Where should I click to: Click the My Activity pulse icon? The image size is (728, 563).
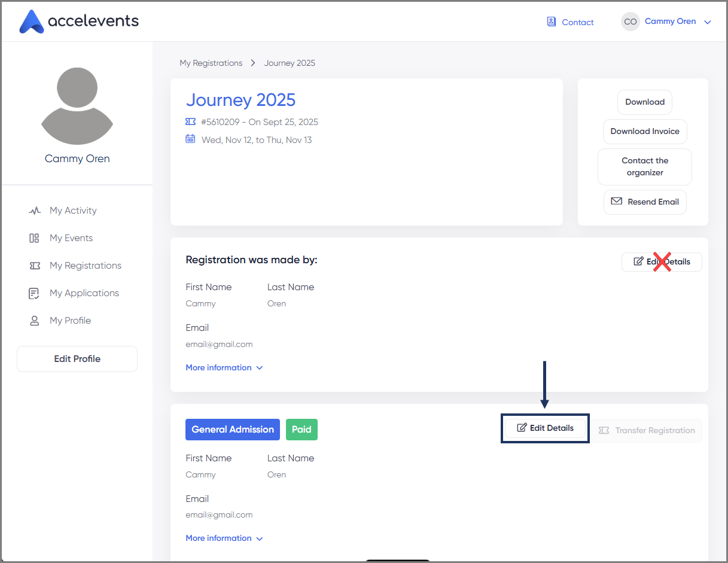pos(35,211)
